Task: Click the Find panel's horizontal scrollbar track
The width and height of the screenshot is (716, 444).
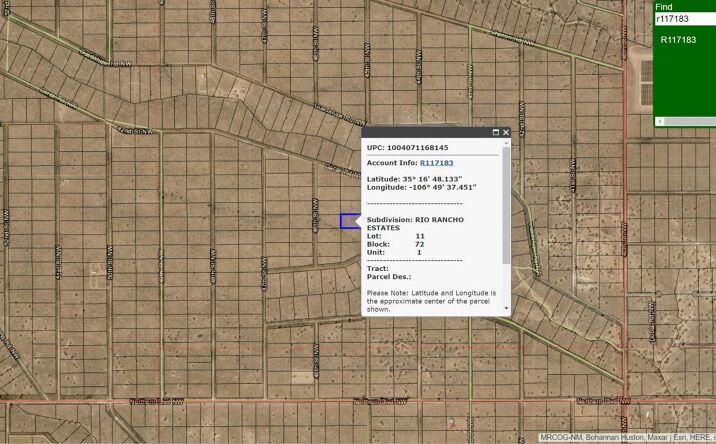Action: click(x=690, y=122)
